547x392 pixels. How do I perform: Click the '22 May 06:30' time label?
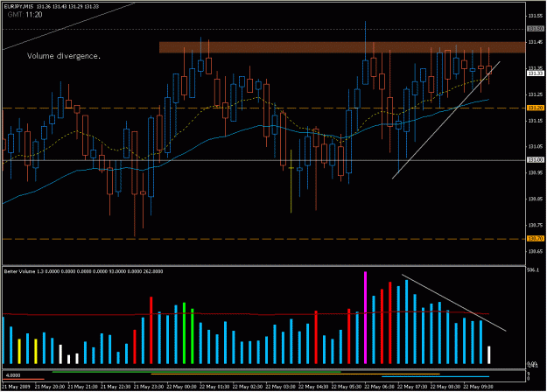379,387
